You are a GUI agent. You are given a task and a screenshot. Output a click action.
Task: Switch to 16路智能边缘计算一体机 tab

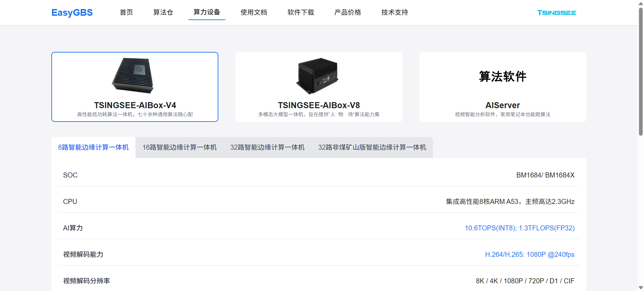[179, 147]
